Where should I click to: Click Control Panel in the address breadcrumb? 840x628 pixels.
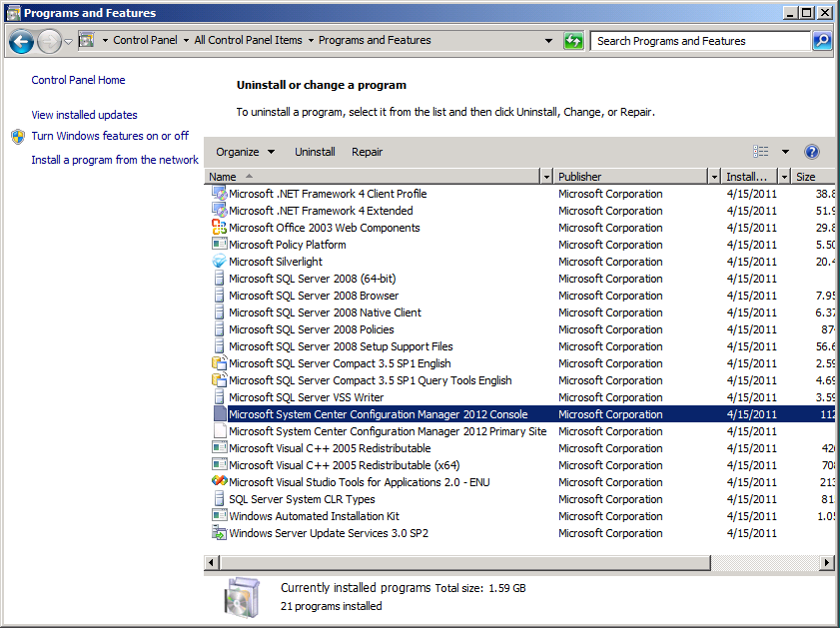click(x=145, y=40)
